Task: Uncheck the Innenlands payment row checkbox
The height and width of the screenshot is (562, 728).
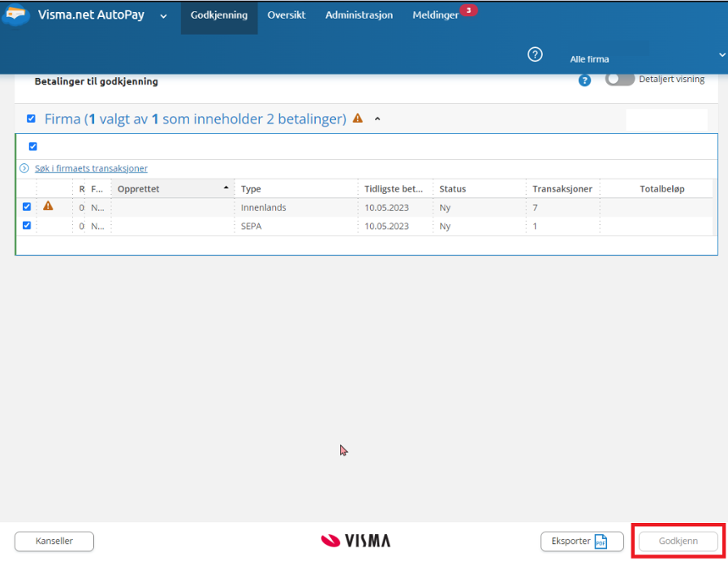Action: pos(26,207)
